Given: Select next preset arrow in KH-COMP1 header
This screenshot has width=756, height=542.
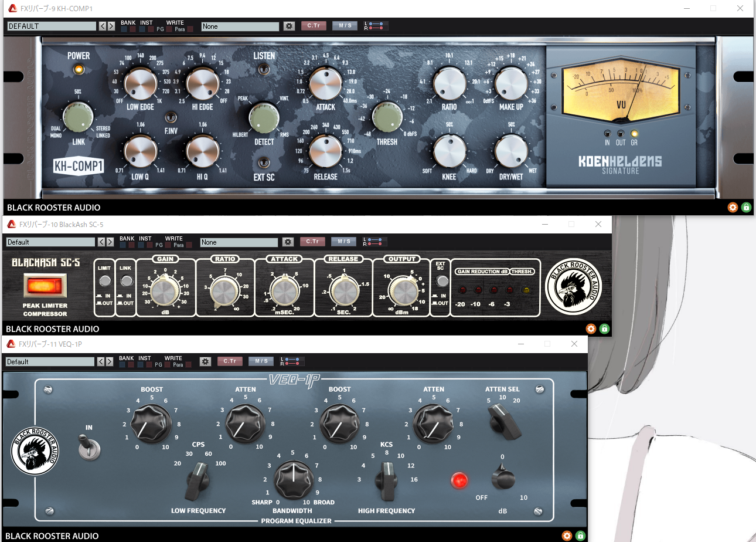Looking at the screenshot, I should 111,26.
